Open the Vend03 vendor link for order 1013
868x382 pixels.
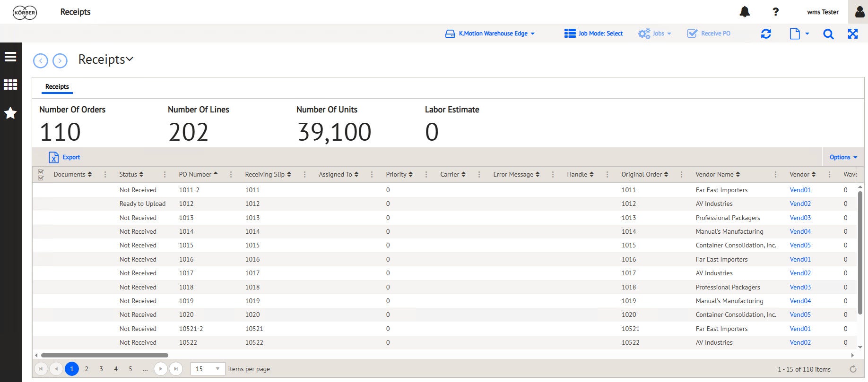point(800,218)
